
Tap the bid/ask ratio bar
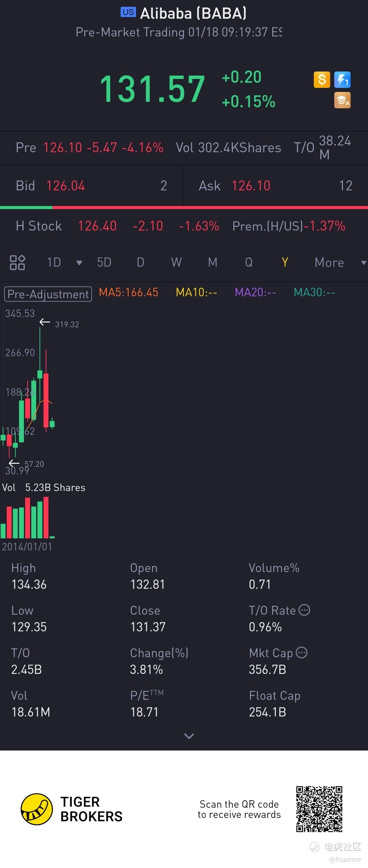[184, 207]
